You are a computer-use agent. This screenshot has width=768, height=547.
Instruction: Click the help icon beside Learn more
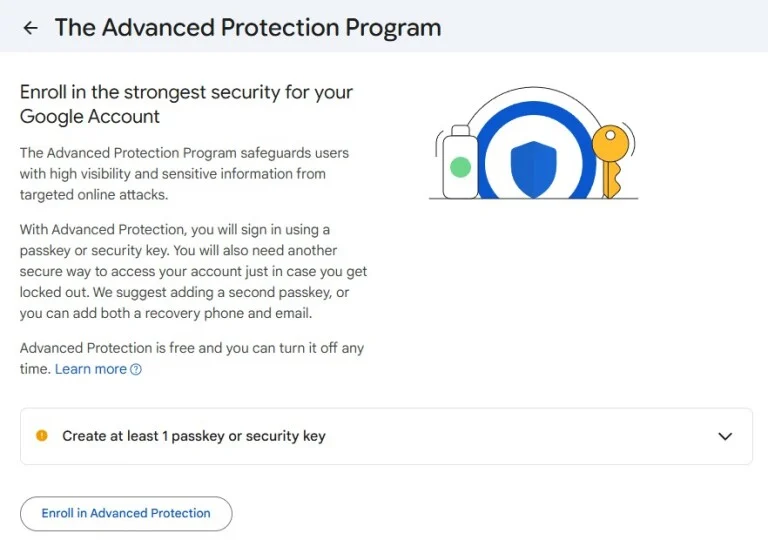pos(136,370)
